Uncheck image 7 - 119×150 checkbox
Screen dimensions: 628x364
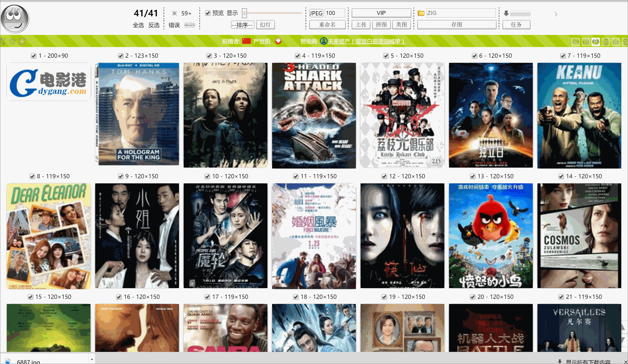coord(563,56)
